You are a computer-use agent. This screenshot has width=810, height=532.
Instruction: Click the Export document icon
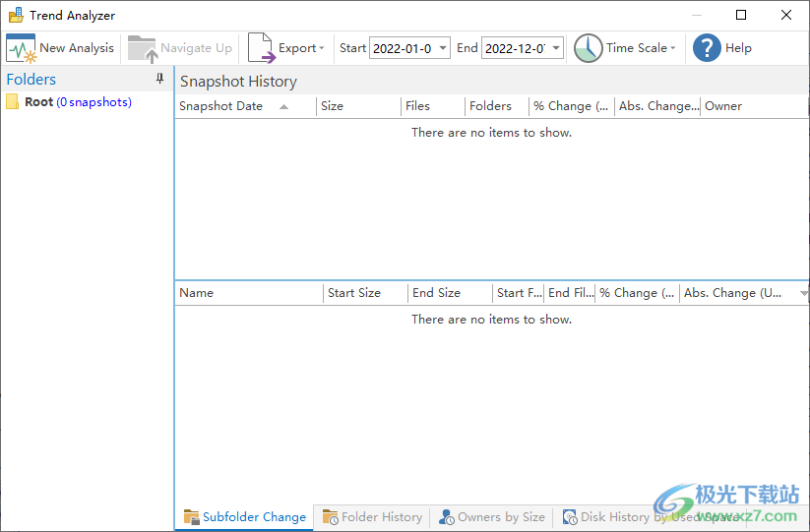[x=262, y=48]
